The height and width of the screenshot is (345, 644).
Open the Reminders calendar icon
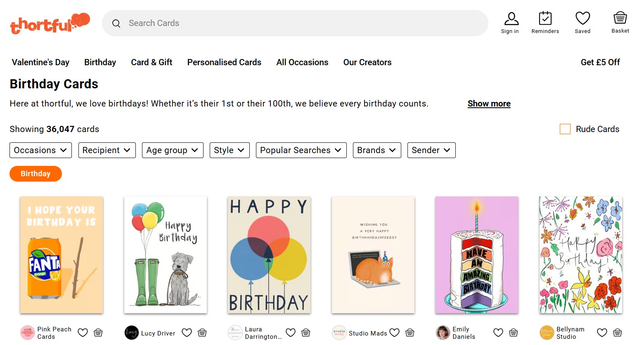coord(545,18)
